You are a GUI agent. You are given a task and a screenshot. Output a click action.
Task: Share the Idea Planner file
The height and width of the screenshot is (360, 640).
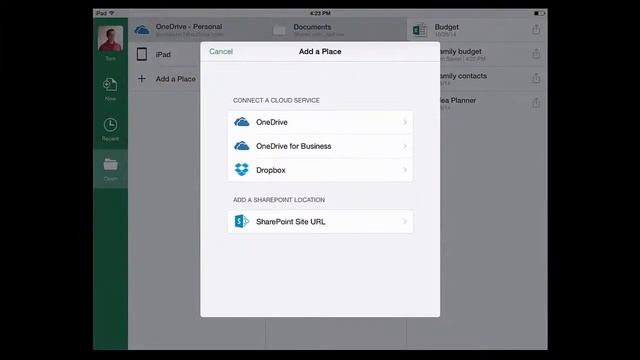(536, 102)
